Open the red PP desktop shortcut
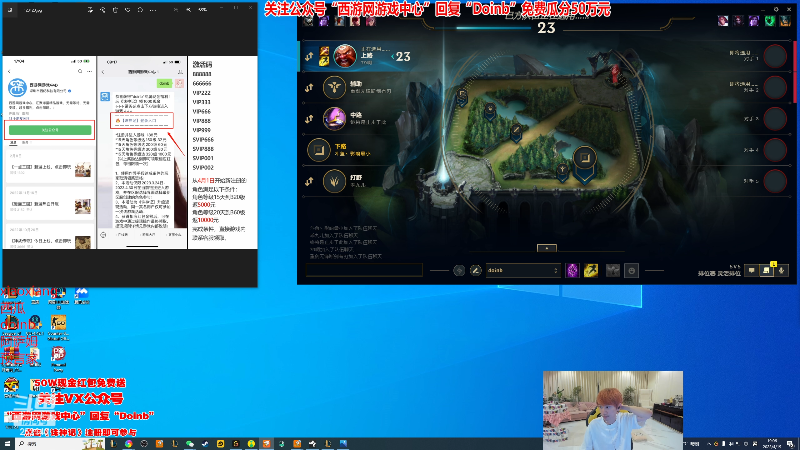Screen dimensions: 800x450 58,359
